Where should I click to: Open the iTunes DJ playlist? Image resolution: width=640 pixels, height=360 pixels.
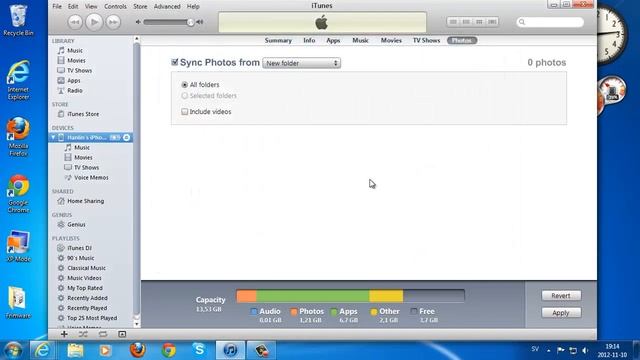click(x=79, y=248)
